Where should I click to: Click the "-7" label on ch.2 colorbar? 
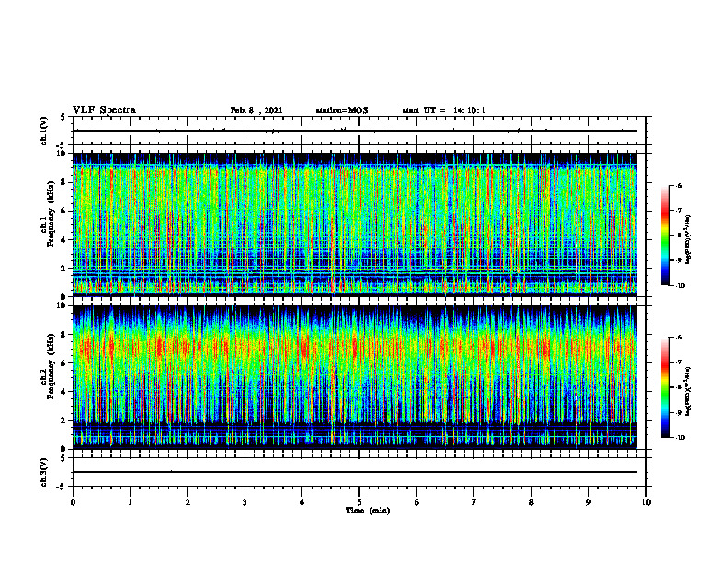pyautogui.click(x=678, y=362)
